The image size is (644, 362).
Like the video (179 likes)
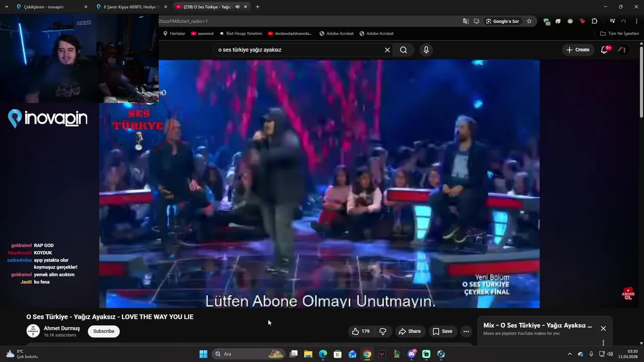[361, 331]
